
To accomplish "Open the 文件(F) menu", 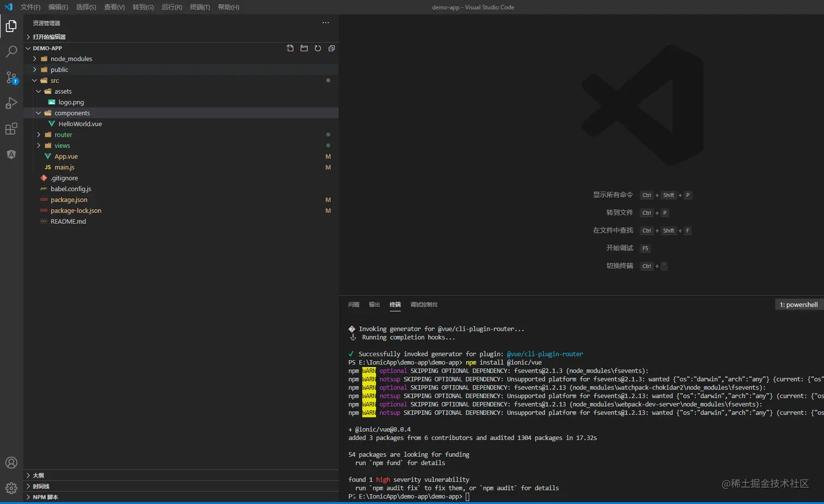I will [x=31, y=7].
